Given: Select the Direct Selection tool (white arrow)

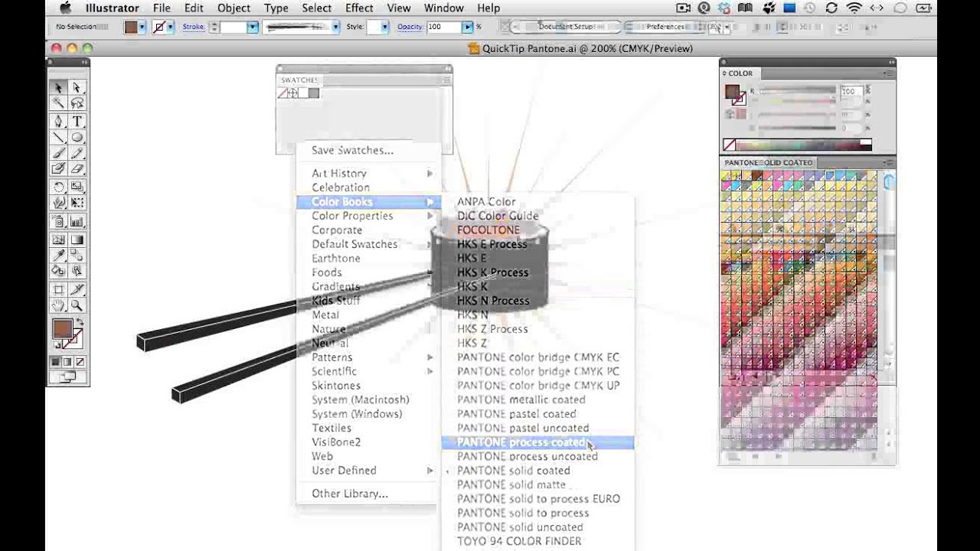Looking at the screenshot, I should pyautogui.click(x=77, y=87).
